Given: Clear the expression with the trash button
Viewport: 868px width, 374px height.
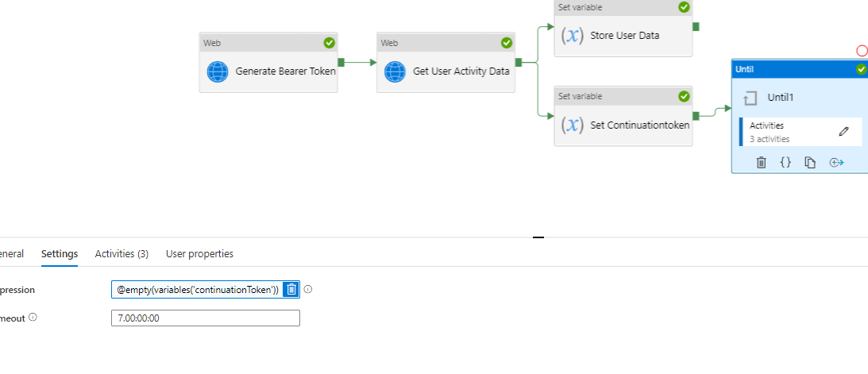Looking at the screenshot, I should pyautogui.click(x=291, y=289).
